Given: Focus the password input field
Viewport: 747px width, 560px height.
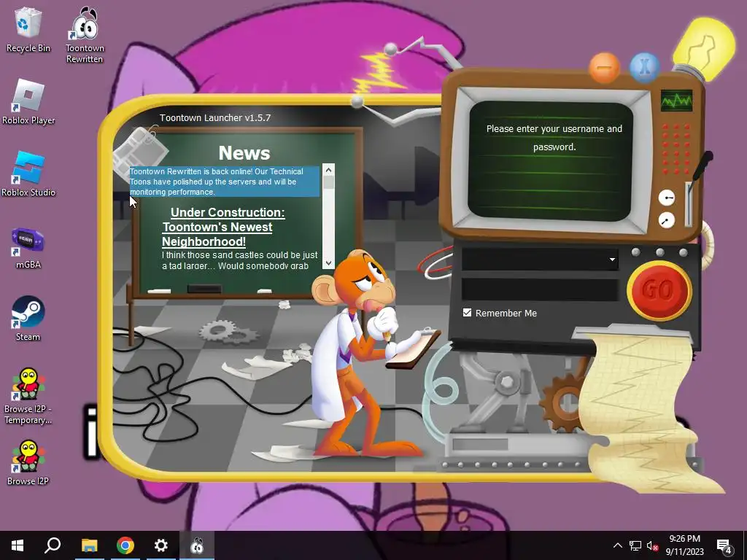Looking at the screenshot, I should (540, 289).
